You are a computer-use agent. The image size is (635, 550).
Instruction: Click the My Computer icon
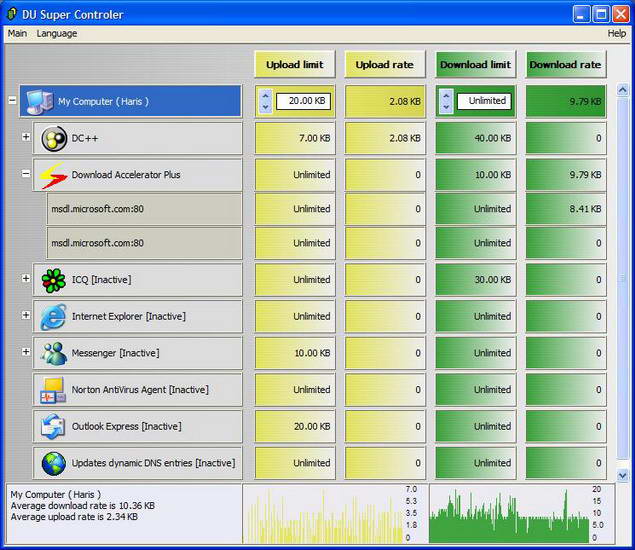point(39,101)
